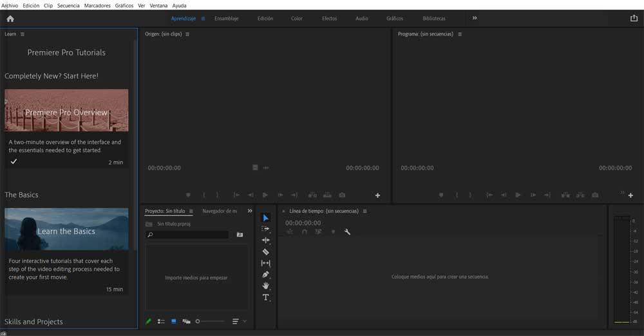Open Program monitor button editor plus

click(x=630, y=195)
